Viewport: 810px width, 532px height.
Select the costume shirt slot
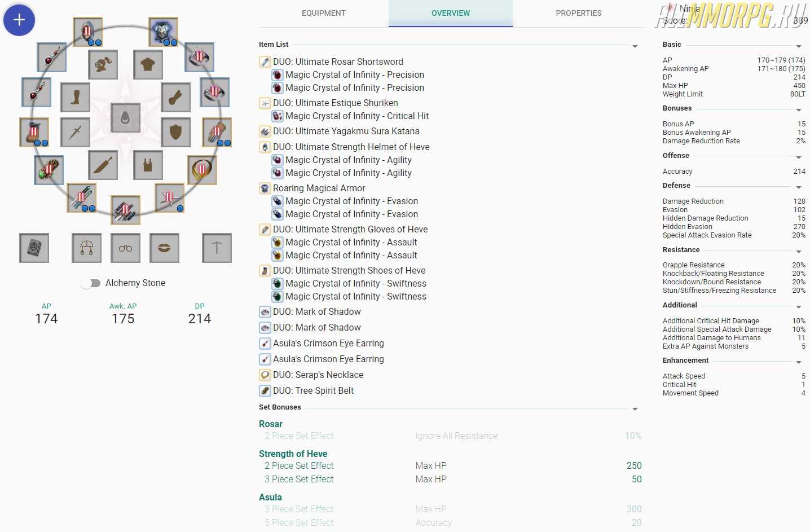[x=148, y=64]
